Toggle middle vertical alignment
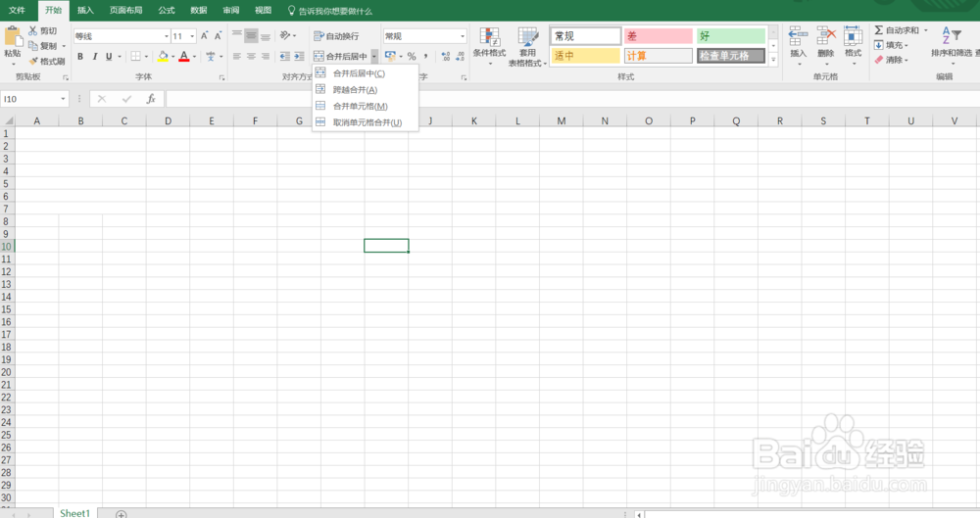 point(251,35)
